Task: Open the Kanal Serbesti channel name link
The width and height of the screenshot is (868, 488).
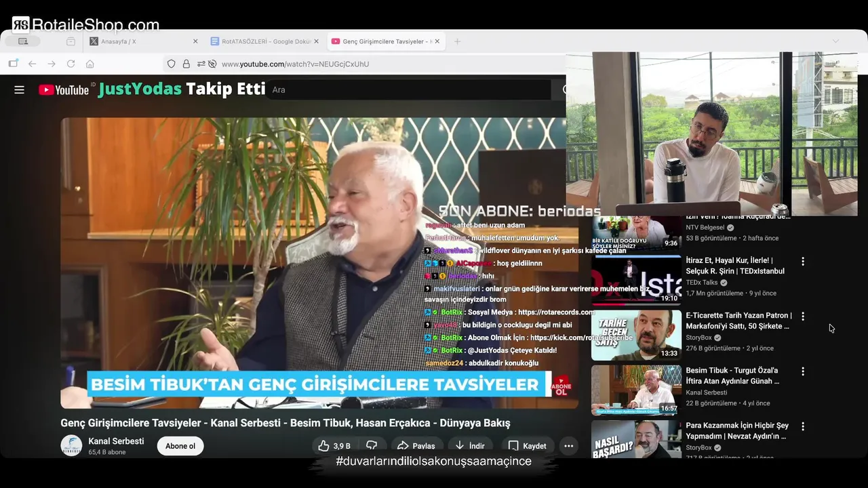Action: pyautogui.click(x=116, y=441)
